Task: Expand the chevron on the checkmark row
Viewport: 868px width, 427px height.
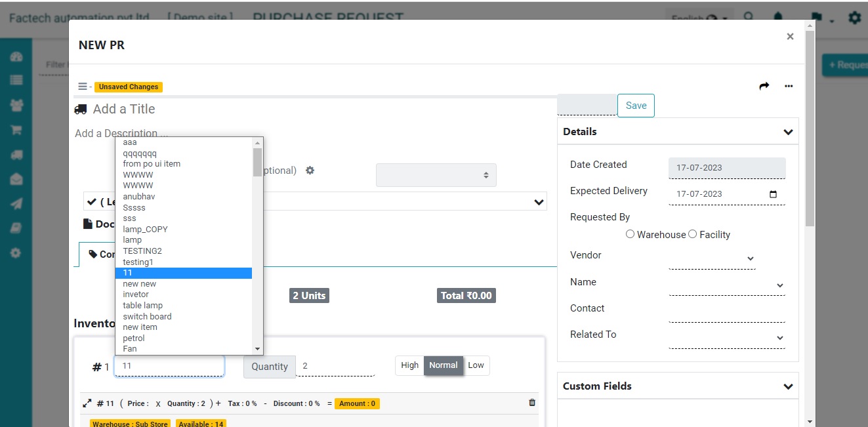Action: coord(539,202)
